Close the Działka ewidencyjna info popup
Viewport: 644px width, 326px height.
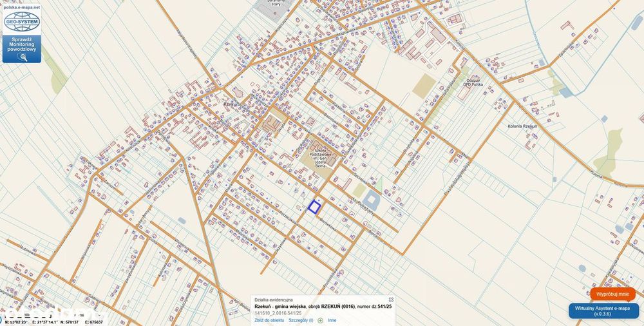tap(391, 300)
